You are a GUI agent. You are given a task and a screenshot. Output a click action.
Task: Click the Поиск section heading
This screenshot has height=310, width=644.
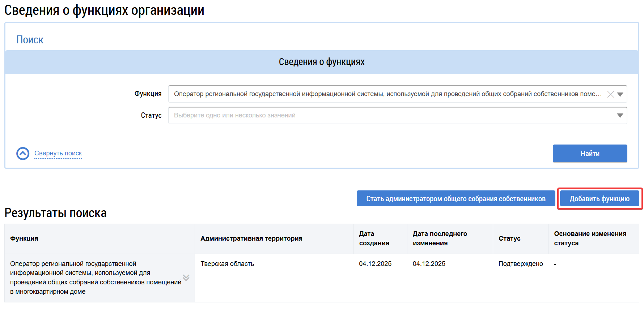[30, 40]
